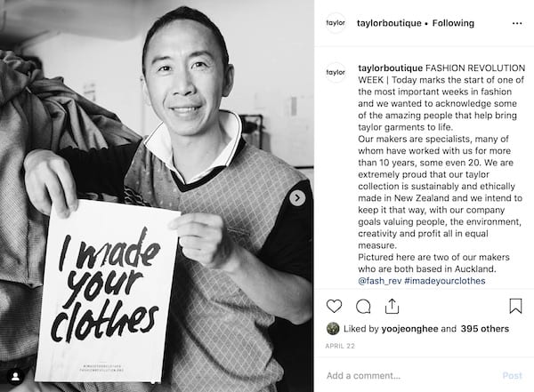Open comments via speech bubble icon
534x392 pixels.
[x=363, y=307]
